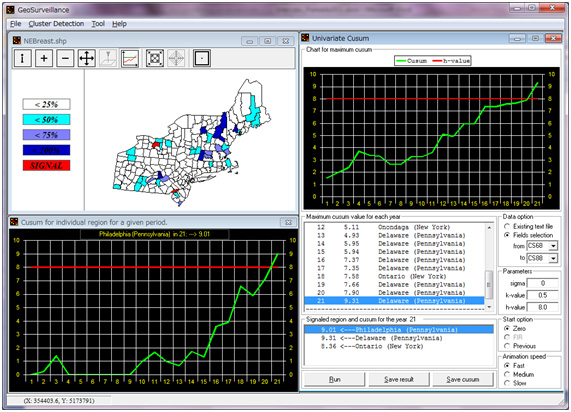This screenshot has height=412, width=571.
Task: Open the Tool menu
Action: [x=98, y=24]
